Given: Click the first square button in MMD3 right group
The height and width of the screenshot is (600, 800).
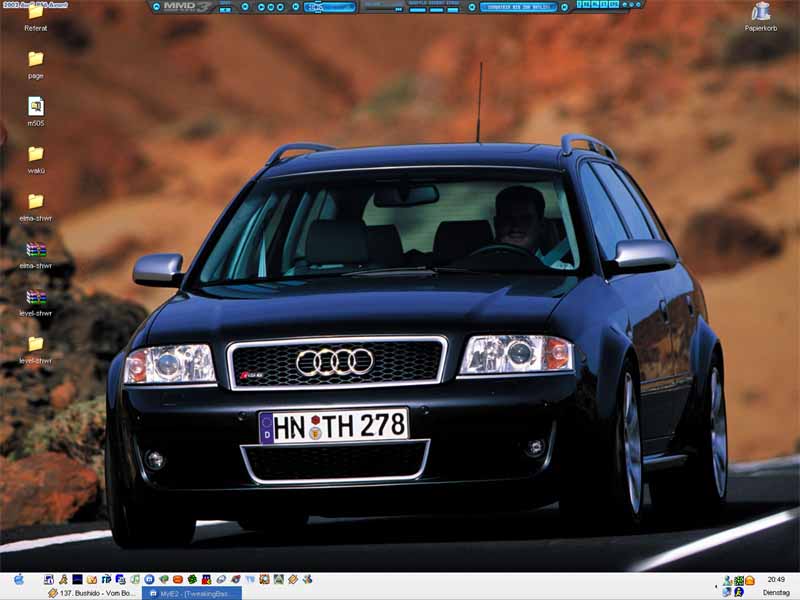Looking at the screenshot, I should pos(580,5).
